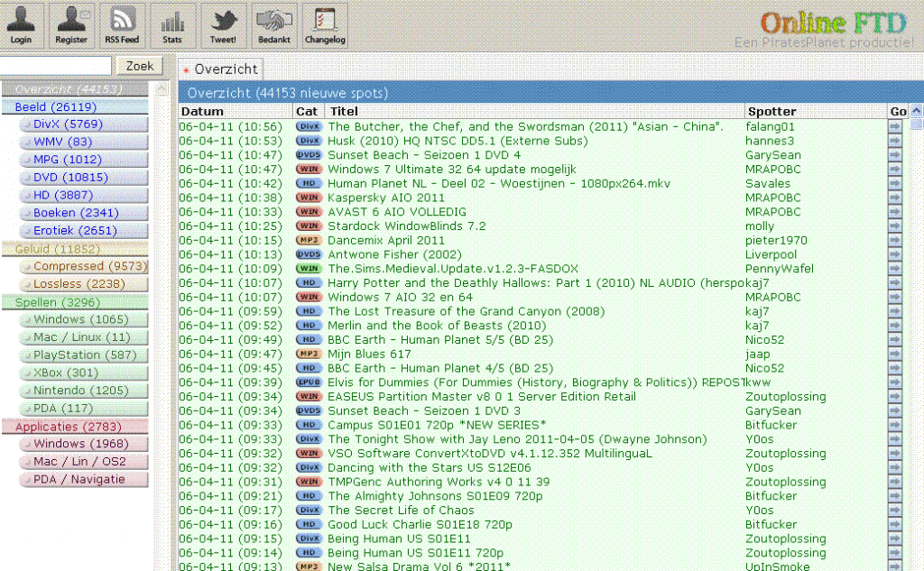
Task: Click the results list scroll-up arrow
Action: tap(917, 111)
